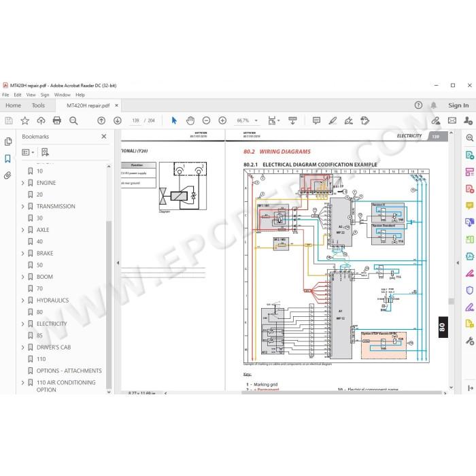The height and width of the screenshot is (476, 476).
Task: Open the 110 AIR CONDITIONING OPTION bookmark
Action: [66, 386]
